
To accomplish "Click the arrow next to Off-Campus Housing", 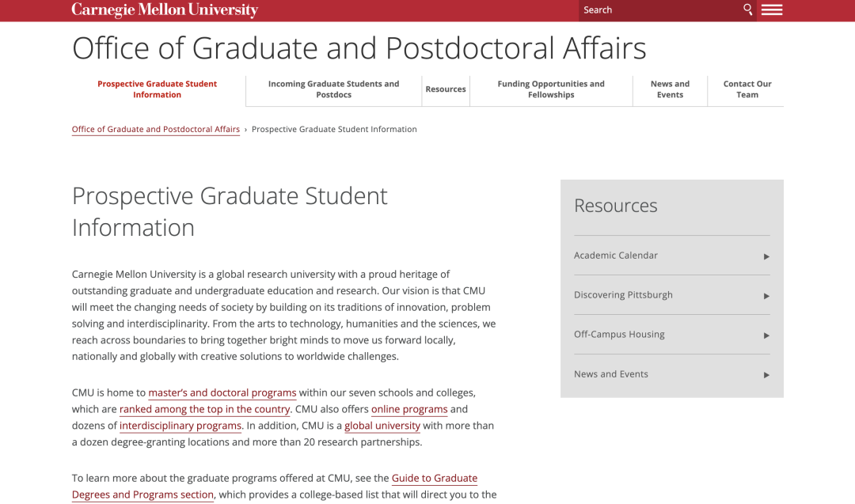I will (x=766, y=335).
